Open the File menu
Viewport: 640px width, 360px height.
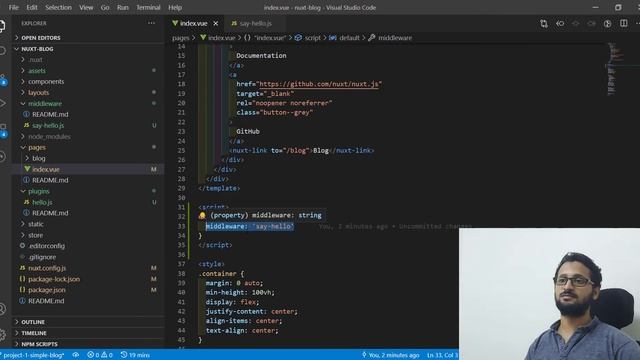click(13, 7)
